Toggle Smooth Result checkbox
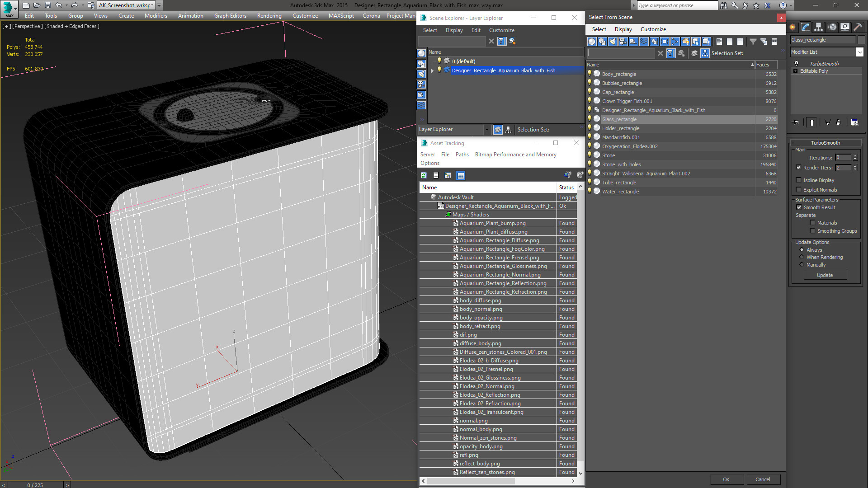Viewport: 868px width, 488px height. [x=799, y=207]
